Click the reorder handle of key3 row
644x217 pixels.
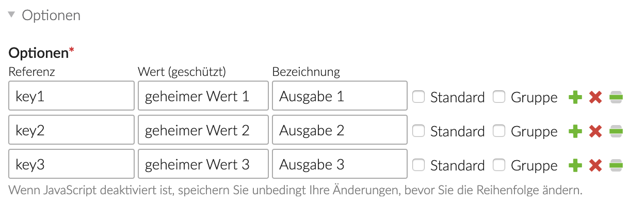(616, 165)
